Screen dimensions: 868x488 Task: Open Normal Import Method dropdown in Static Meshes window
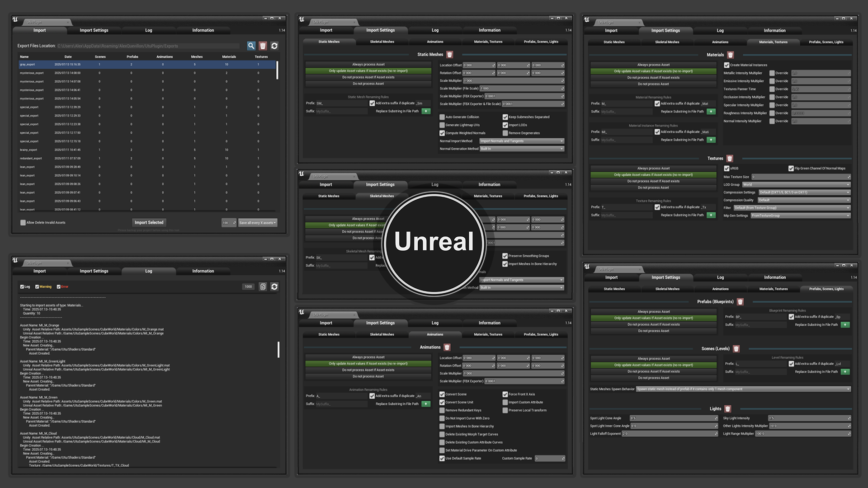(x=522, y=141)
